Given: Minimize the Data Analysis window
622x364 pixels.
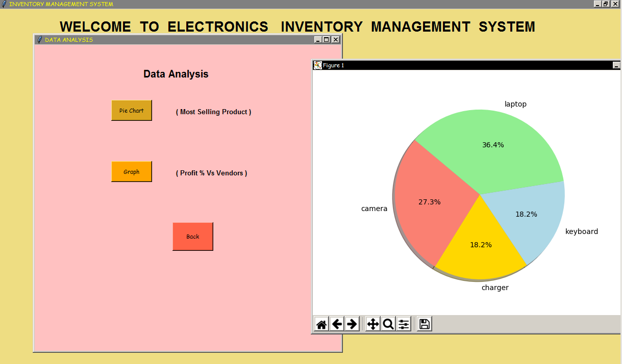Looking at the screenshot, I should click(x=318, y=40).
